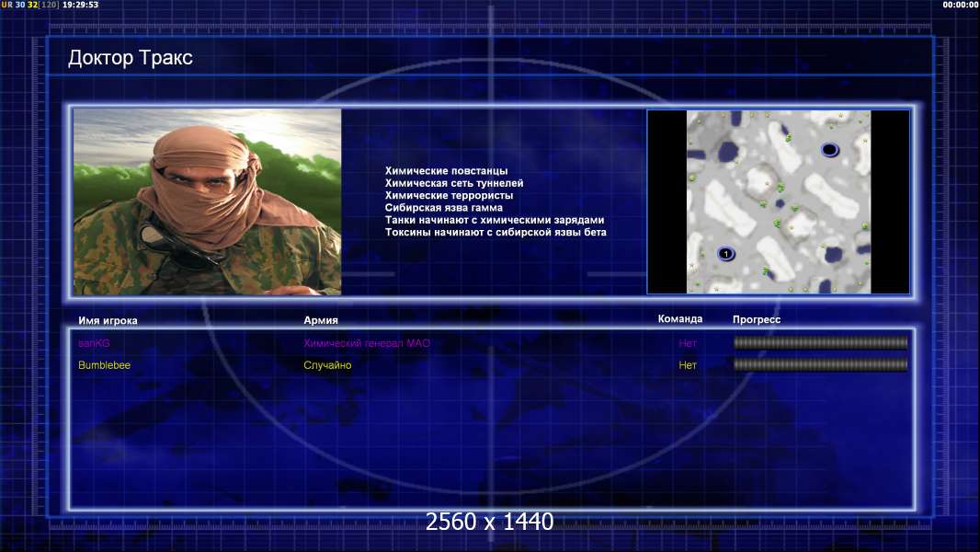Click Танки начинают с химическими зарядами
This screenshot has height=552, width=980.
pos(495,220)
